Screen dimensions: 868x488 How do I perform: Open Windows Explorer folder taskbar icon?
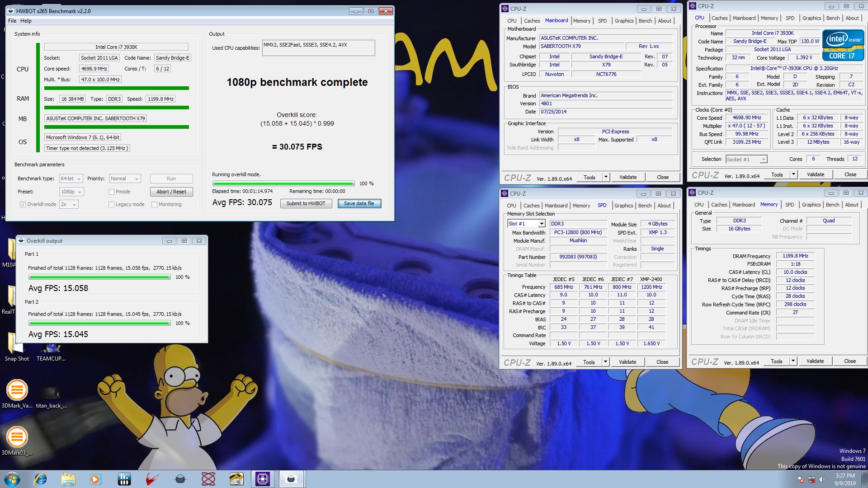[68, 479]
